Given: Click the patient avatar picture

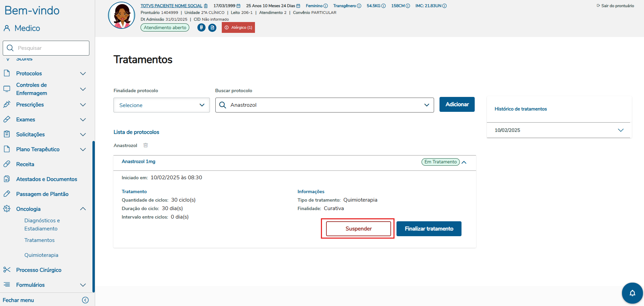Looking at the screenshot, I should coord(122,16).
